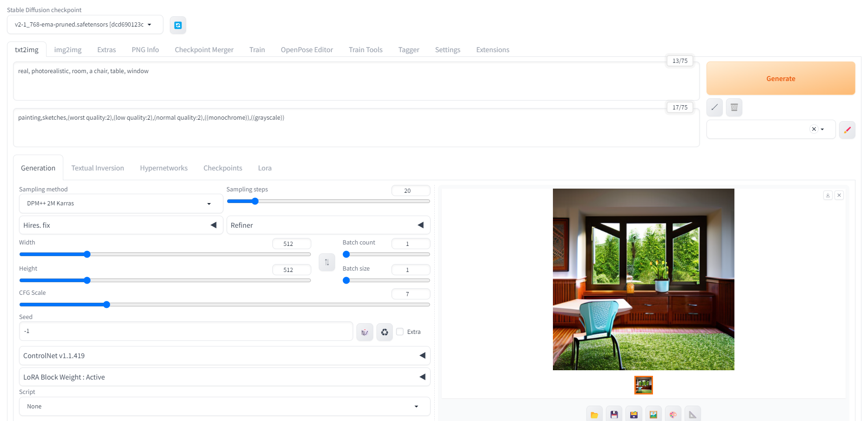Switch to the img2img tab
The width and height of the screenshot is (868, 421).
[x=68, y=50]
